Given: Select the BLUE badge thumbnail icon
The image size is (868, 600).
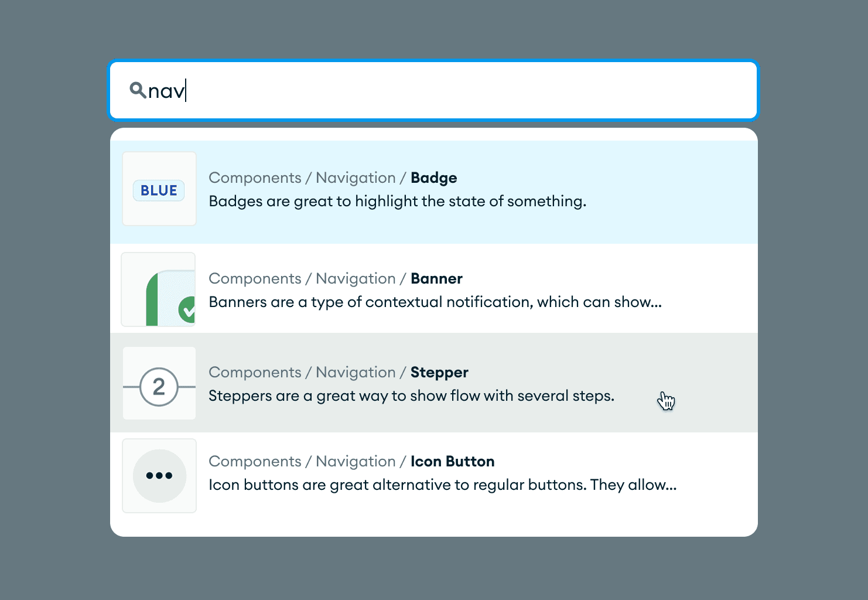Looking at the screenshot, I should click(x=159, y=189).
